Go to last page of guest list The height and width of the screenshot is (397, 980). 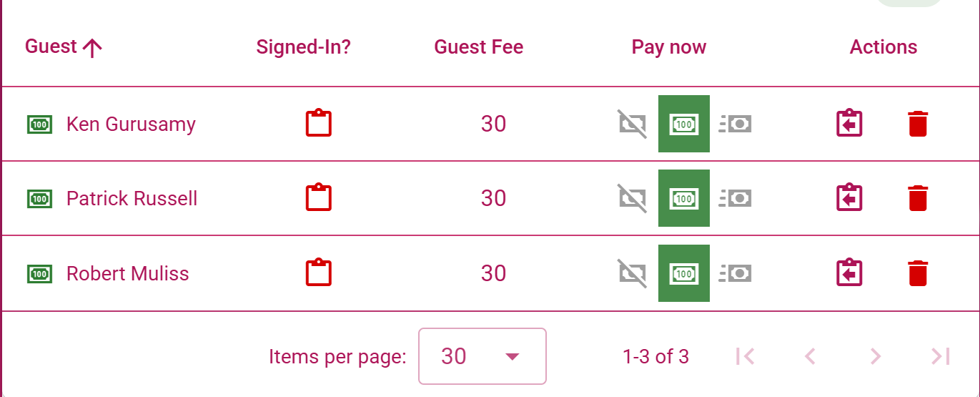click(x=941, y=356)
